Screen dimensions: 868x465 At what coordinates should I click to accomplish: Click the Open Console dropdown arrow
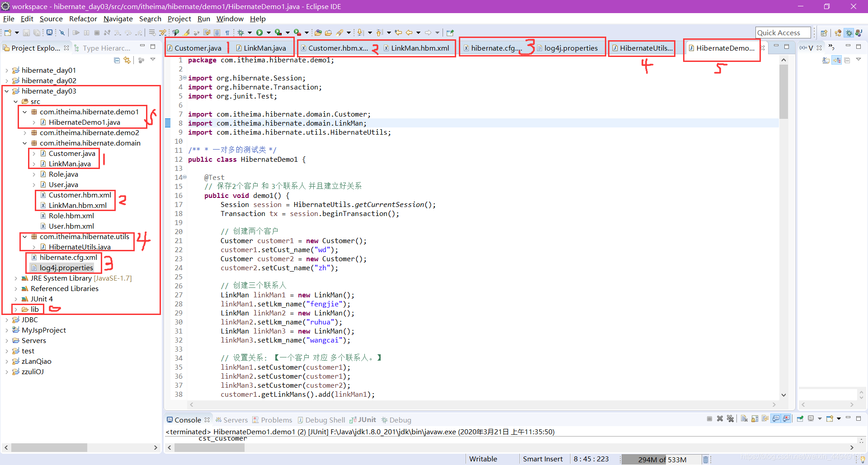tap(839, 419)
